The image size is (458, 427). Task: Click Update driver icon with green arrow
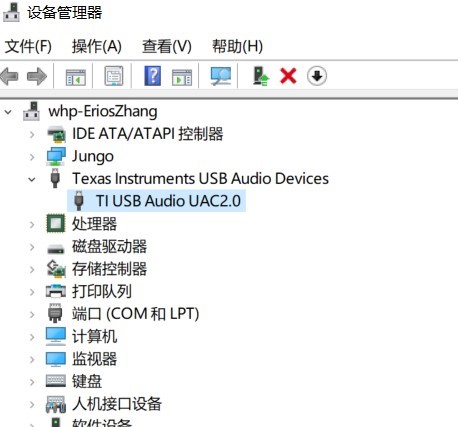(x=261, y=76)
